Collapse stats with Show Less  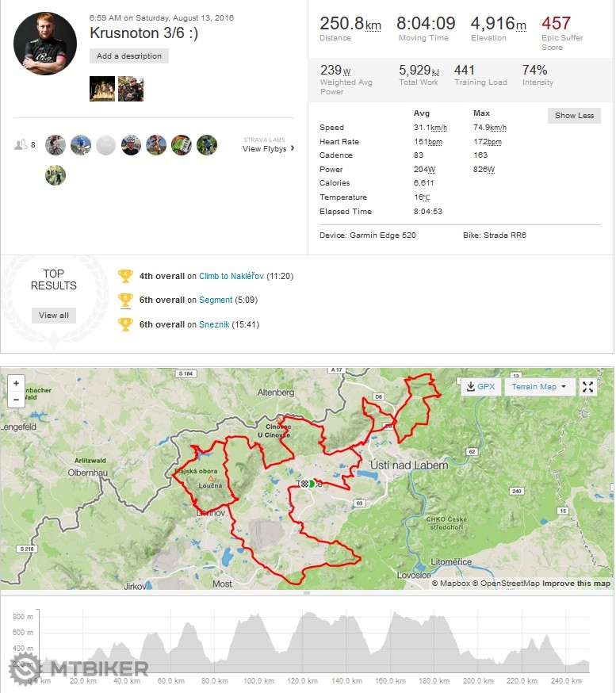(x=574, y=116)
